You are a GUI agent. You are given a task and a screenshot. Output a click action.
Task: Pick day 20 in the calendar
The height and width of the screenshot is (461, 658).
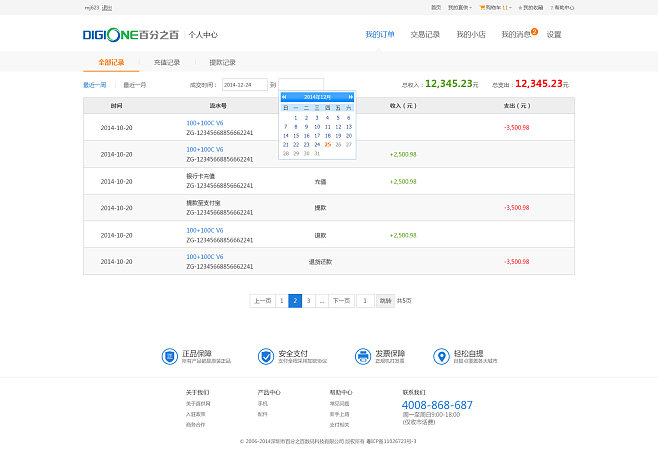(349, 135)
